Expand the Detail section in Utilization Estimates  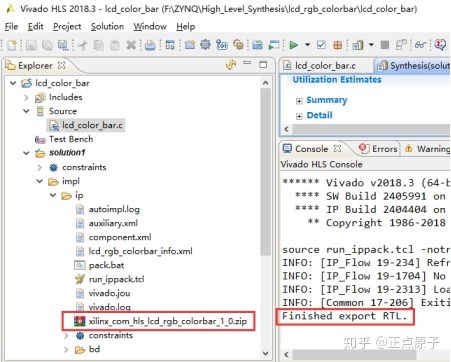(299, 116)
